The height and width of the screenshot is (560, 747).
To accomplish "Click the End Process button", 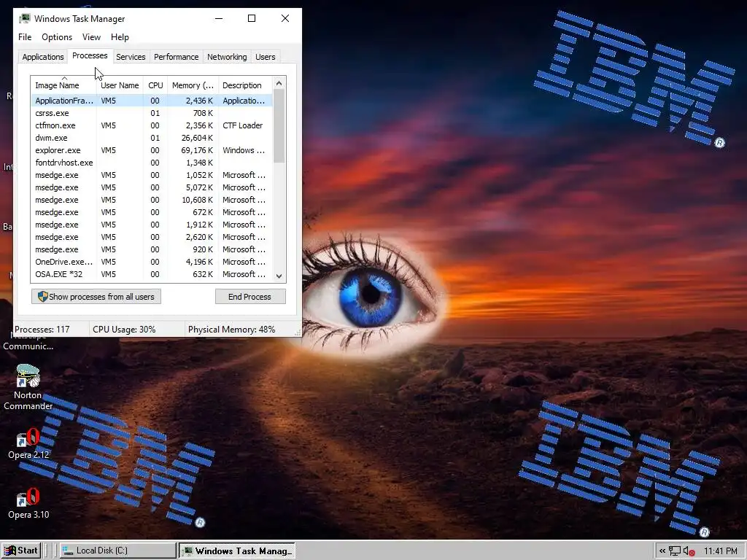I will click(250, 297).
